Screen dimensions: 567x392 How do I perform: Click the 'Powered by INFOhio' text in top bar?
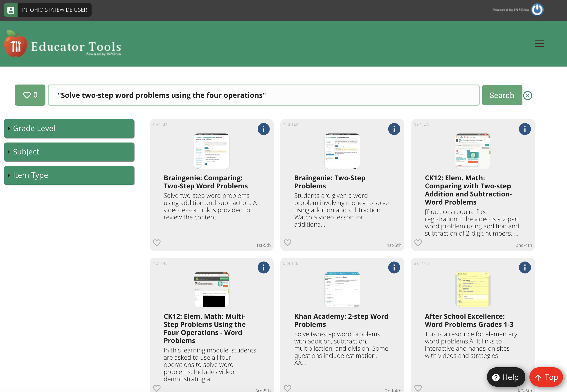click(511, 10)
